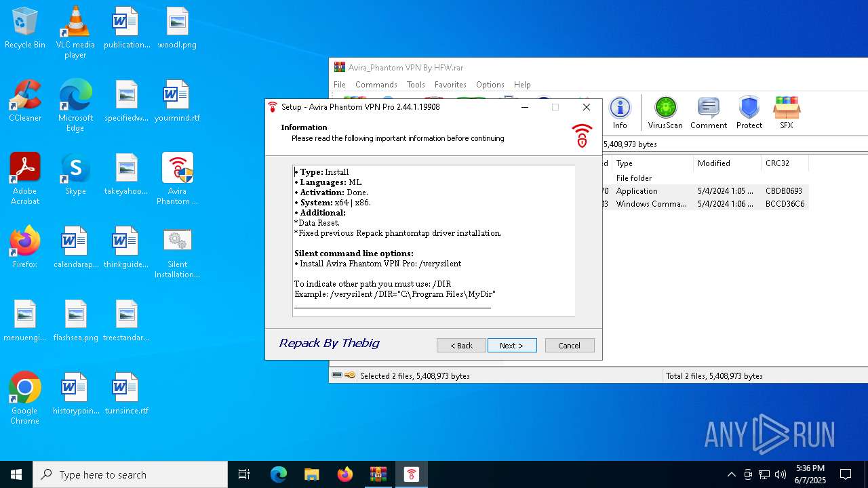Image resolution: width=868 pixels, height=488 pixels.
Task: Click the Info icon in WinRAR toolbar
Action: coord(620,113)
